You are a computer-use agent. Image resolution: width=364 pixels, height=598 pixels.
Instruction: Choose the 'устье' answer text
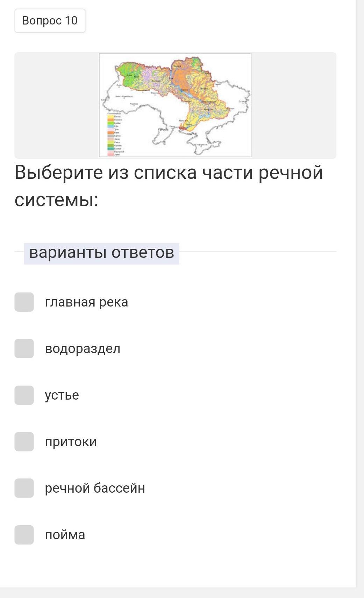pyautogui.click(x=62, y=395)
